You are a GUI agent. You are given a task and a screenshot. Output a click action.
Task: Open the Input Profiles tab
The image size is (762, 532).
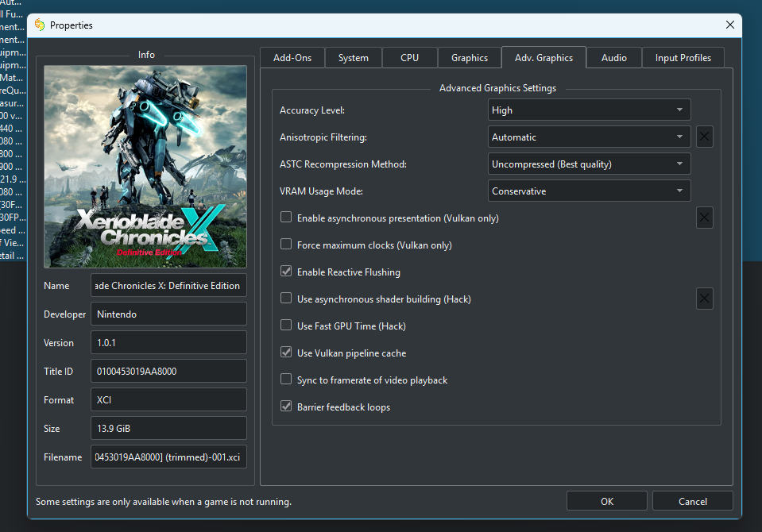click(683, 58)
